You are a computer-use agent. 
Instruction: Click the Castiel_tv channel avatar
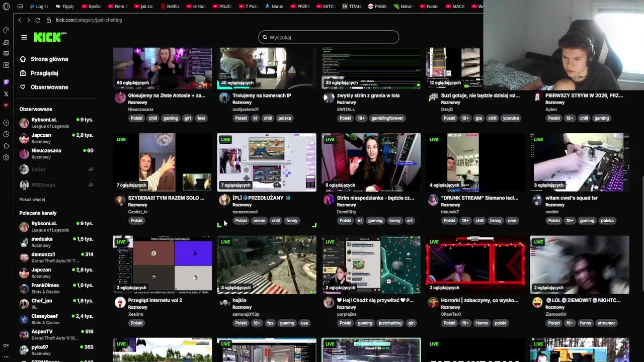120,200
